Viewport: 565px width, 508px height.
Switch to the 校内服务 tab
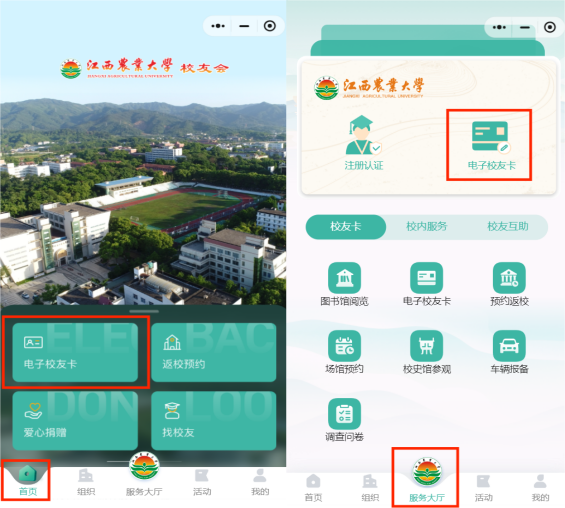coord(427,227)
